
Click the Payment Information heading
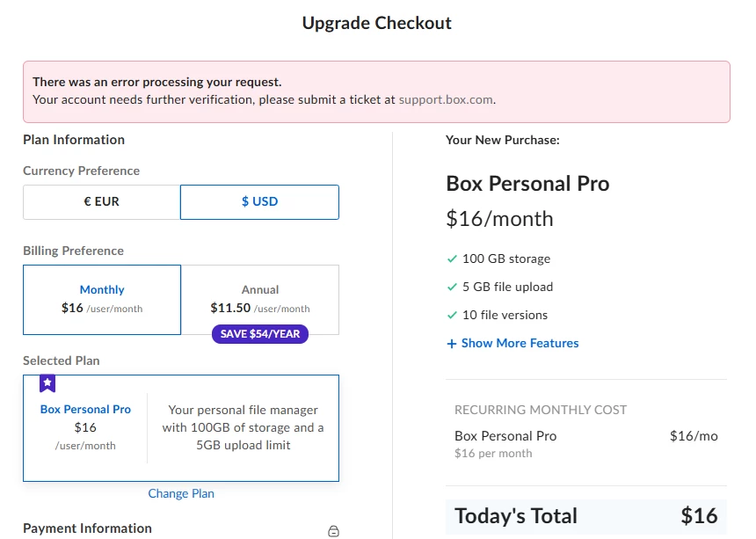[87, 528]
